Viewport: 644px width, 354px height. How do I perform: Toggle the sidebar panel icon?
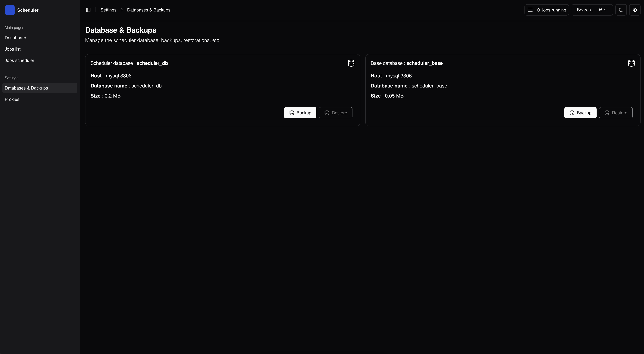[x=88, y=10]
